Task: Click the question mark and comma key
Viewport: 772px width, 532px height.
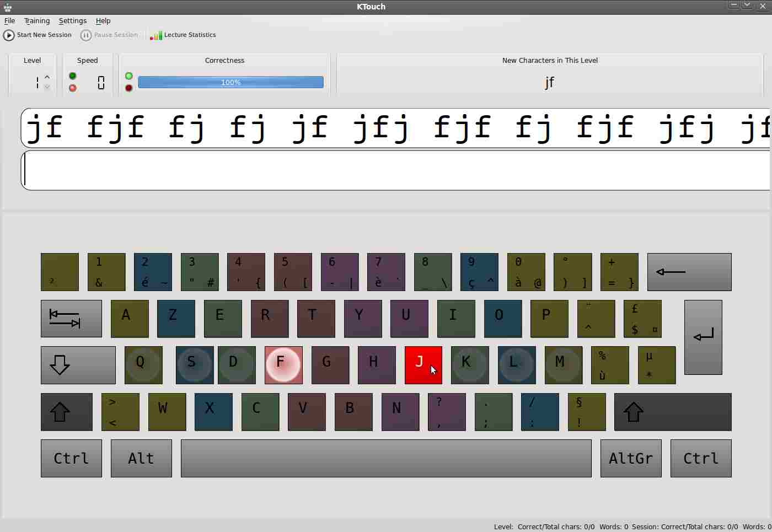Action: [x=447, y=412]
